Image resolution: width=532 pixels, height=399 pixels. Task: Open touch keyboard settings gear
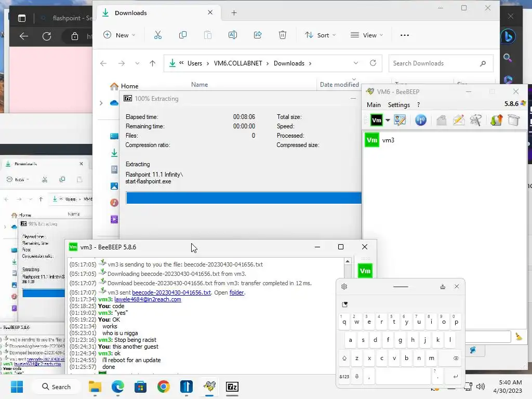(x=344, y=287)
